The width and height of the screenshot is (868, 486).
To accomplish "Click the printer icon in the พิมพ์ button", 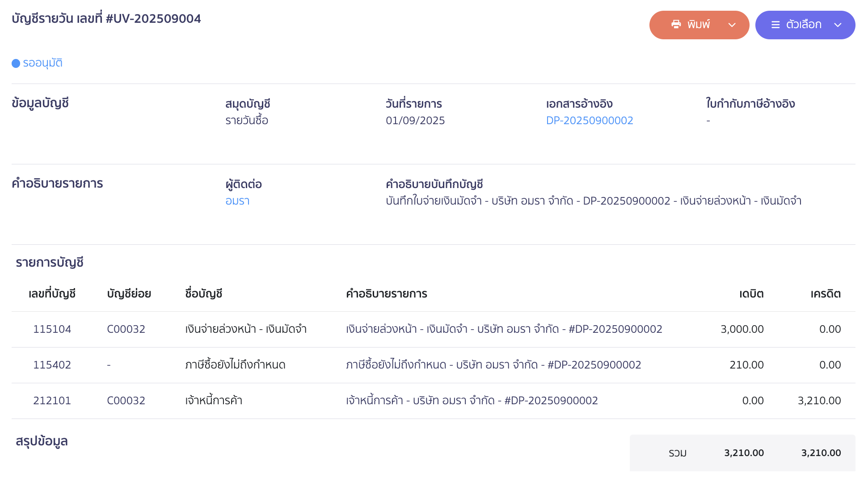I will [x=676, y=25].
